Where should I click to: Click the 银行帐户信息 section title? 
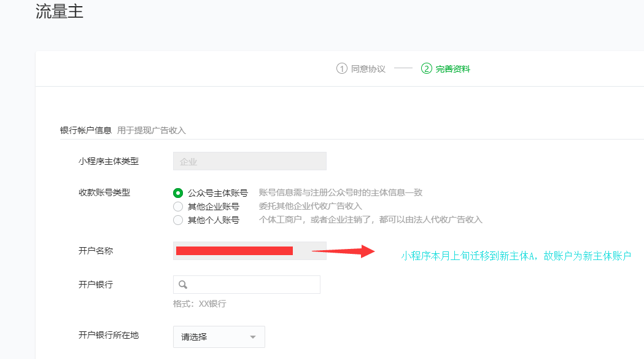coord(86,130)
